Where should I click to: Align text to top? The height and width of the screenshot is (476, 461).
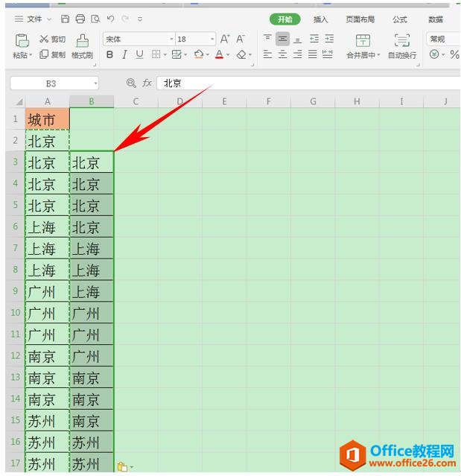pyautogui.click(x=267, y=39)
